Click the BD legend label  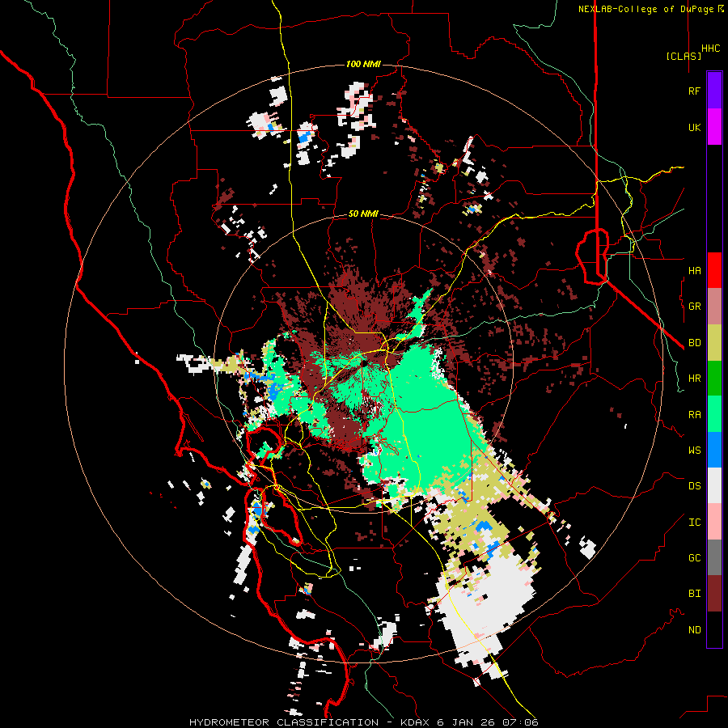click(x=694, y=343)
